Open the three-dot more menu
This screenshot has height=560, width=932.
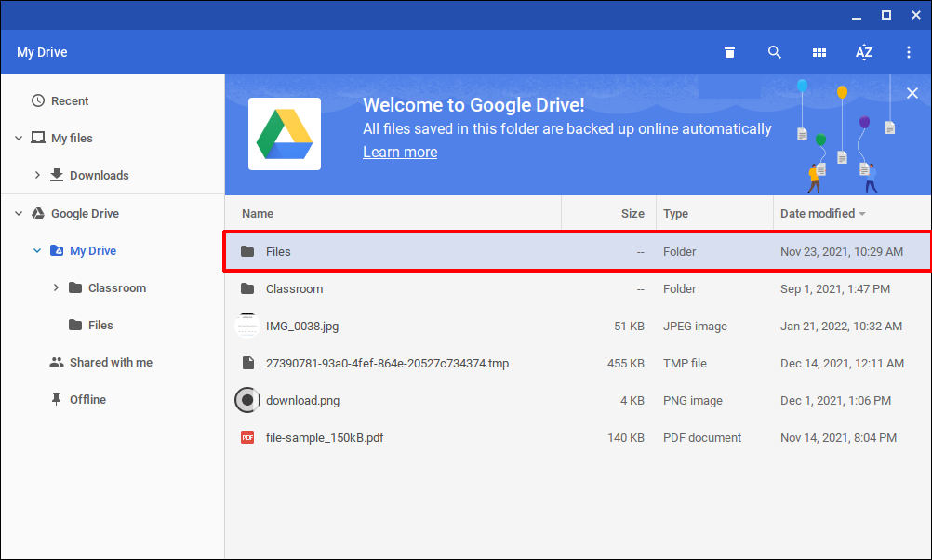tap(908, 52)
